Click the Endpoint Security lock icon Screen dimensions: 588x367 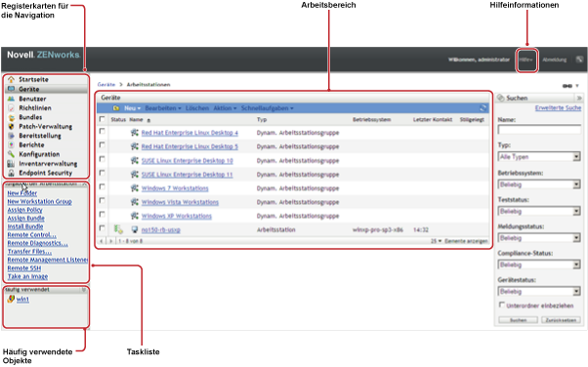[12, 173]
